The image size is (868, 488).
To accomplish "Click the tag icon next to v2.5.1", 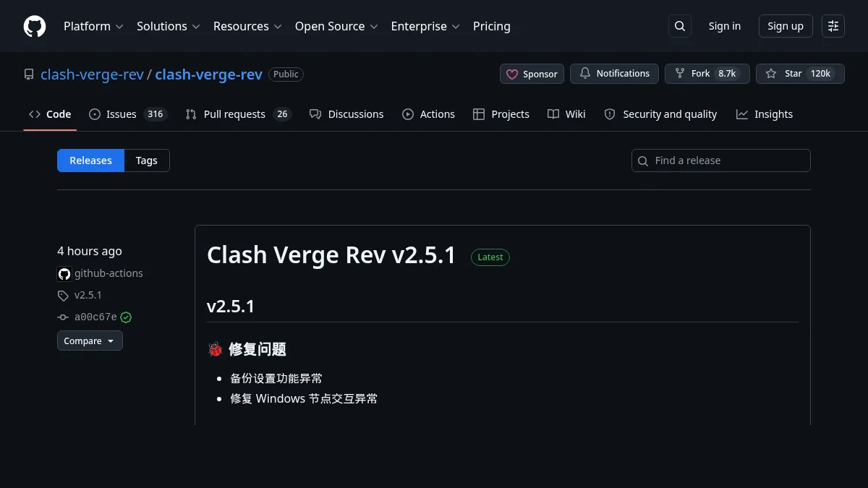I will point(63,296).
